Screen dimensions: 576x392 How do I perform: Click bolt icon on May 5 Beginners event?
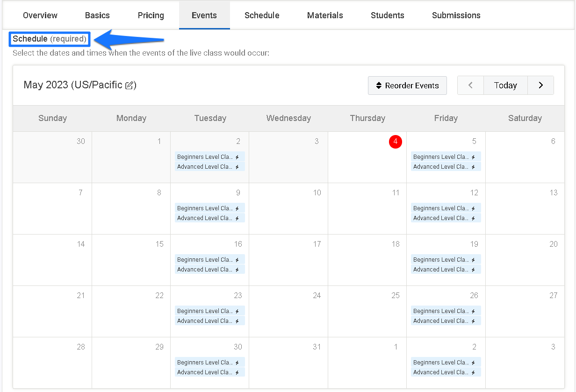point(473,157)
